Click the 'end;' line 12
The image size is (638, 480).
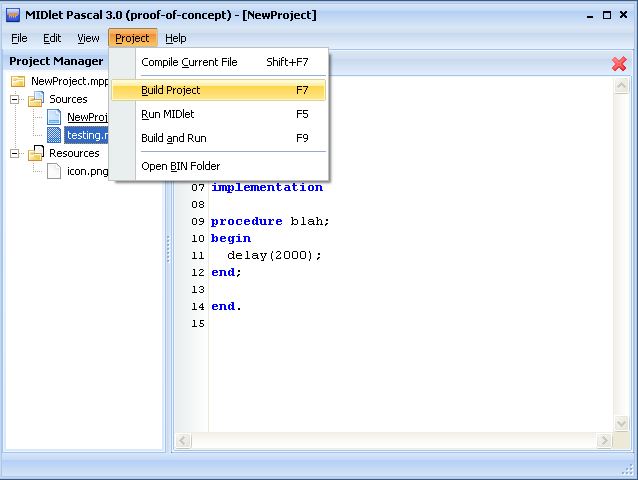pos(226,273)
